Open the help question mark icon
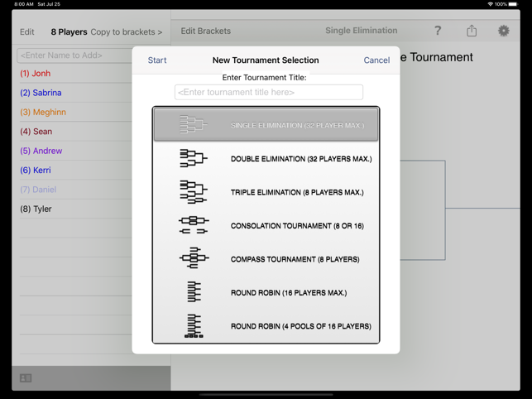532x399 pixels. pyautogui.click(x=438, y=31)
